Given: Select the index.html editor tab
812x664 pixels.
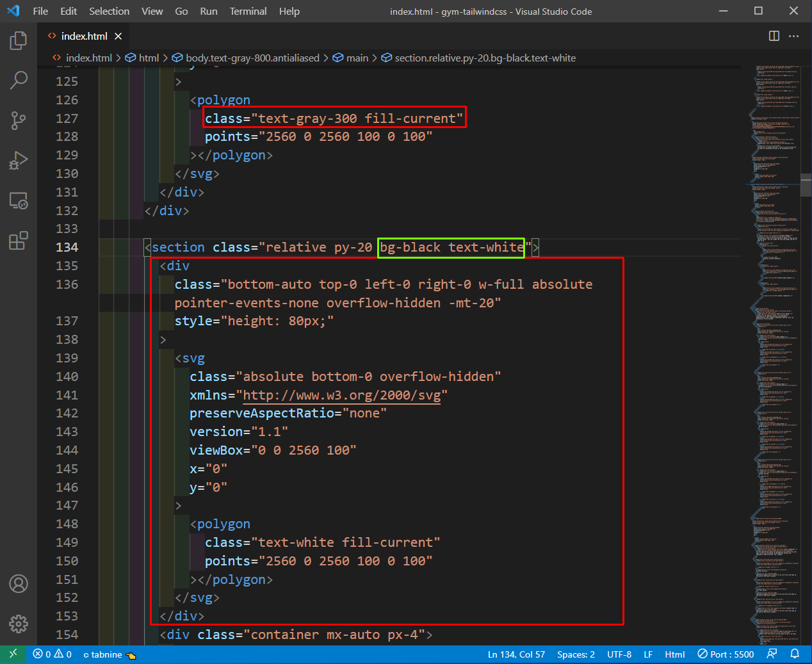Looking at the screenshot, I should (x=83, y=36).
